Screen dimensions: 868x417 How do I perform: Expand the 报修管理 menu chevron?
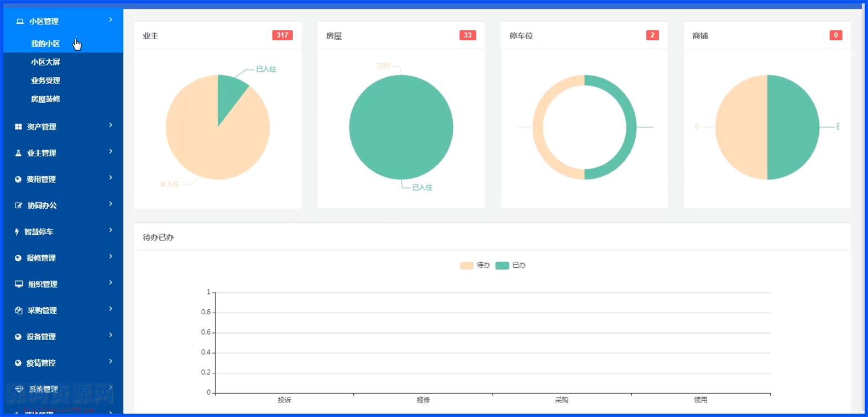[x=111, y=257]
